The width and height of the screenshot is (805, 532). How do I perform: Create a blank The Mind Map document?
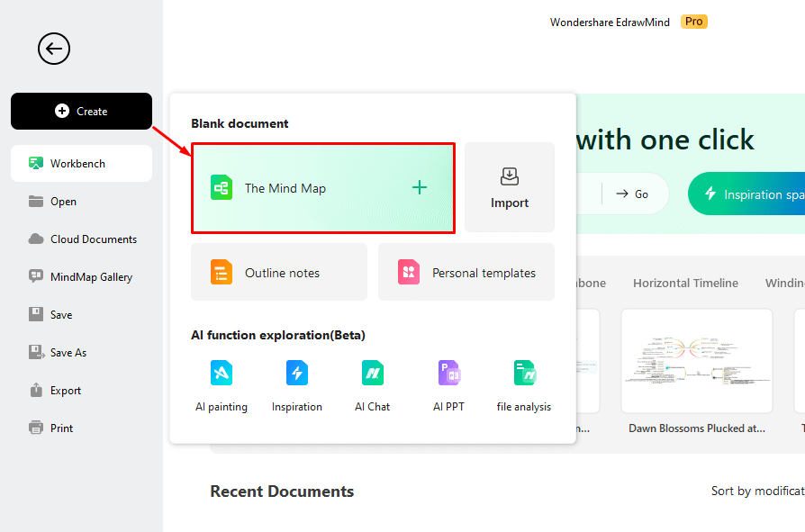(323, 188)
